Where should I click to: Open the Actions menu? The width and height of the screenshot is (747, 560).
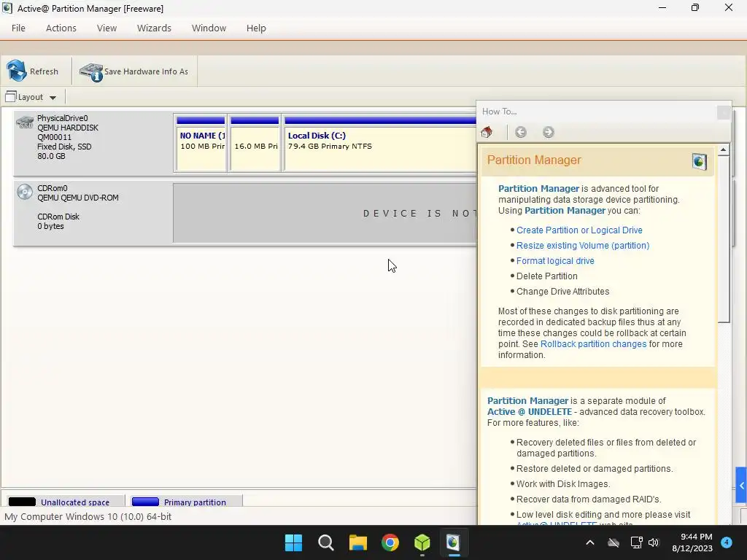[x=61, y=28]
